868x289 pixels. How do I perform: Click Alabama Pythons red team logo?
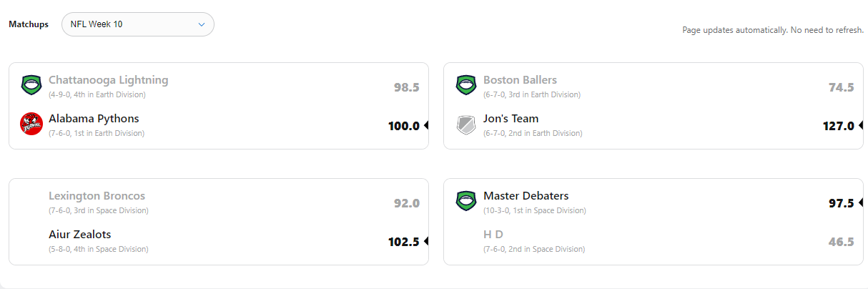point(31,124)
